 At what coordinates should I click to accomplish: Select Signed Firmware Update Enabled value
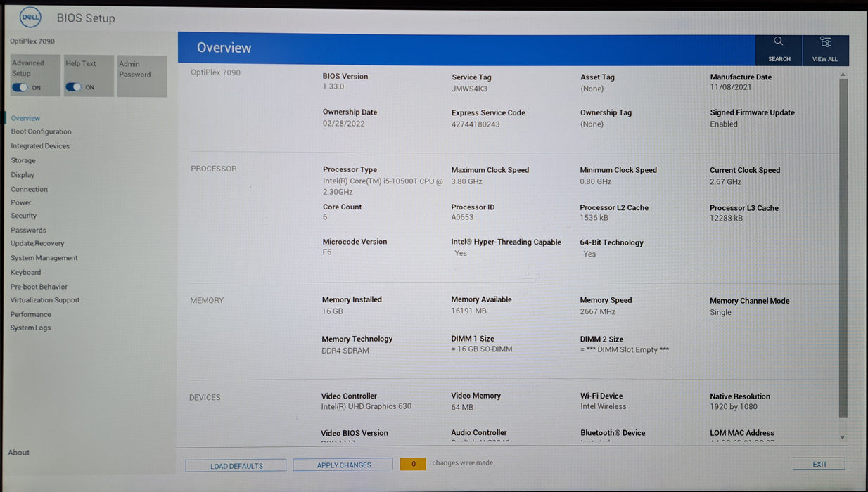724,124
